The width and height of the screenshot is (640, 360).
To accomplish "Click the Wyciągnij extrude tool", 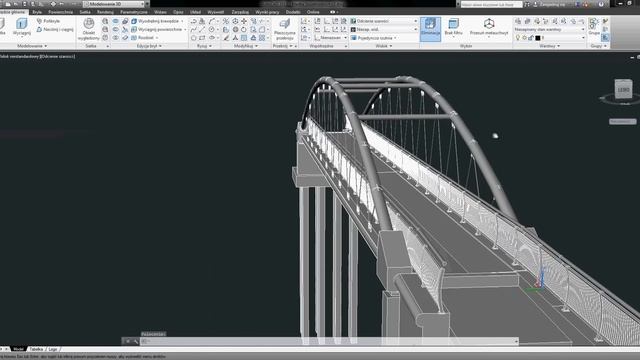I will click(22, 27).
